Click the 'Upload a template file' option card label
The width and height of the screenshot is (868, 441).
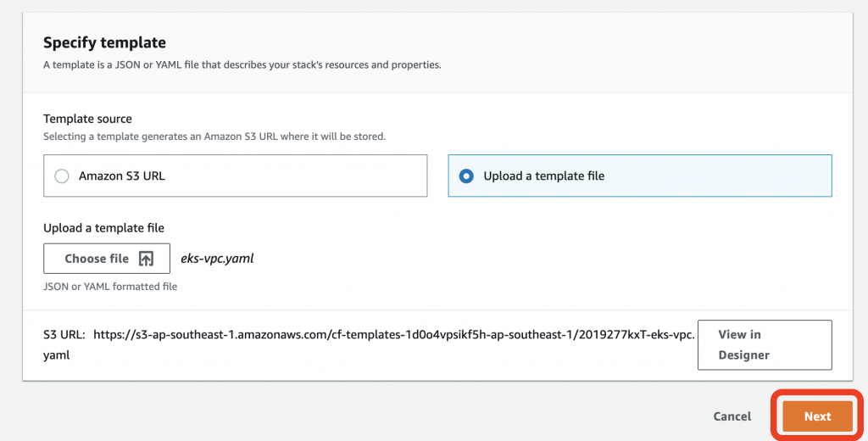pos(543,176)
